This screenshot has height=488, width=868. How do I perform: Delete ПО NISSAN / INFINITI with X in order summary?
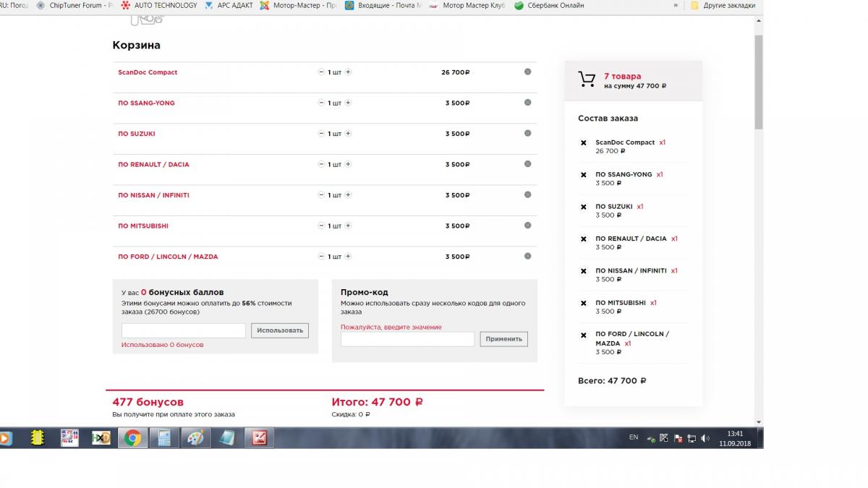coord(584,271)
